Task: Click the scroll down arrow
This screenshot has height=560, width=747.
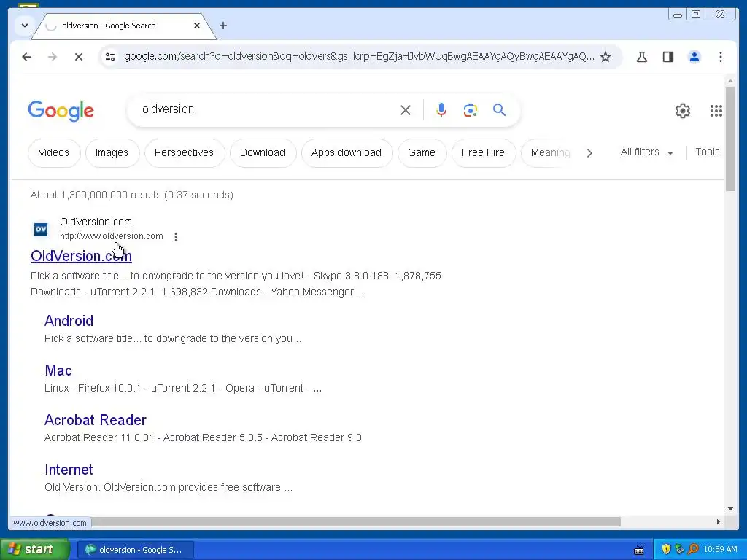Action: (x=730, y=509)
